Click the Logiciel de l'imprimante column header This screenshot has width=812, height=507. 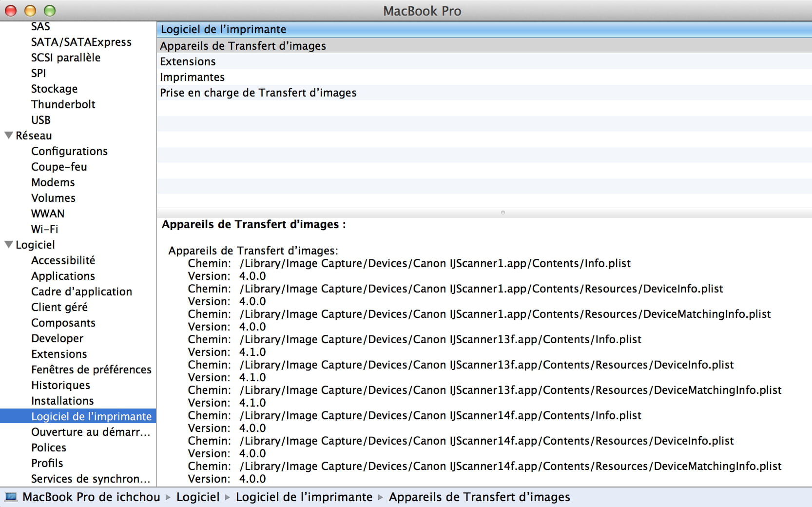223,29
